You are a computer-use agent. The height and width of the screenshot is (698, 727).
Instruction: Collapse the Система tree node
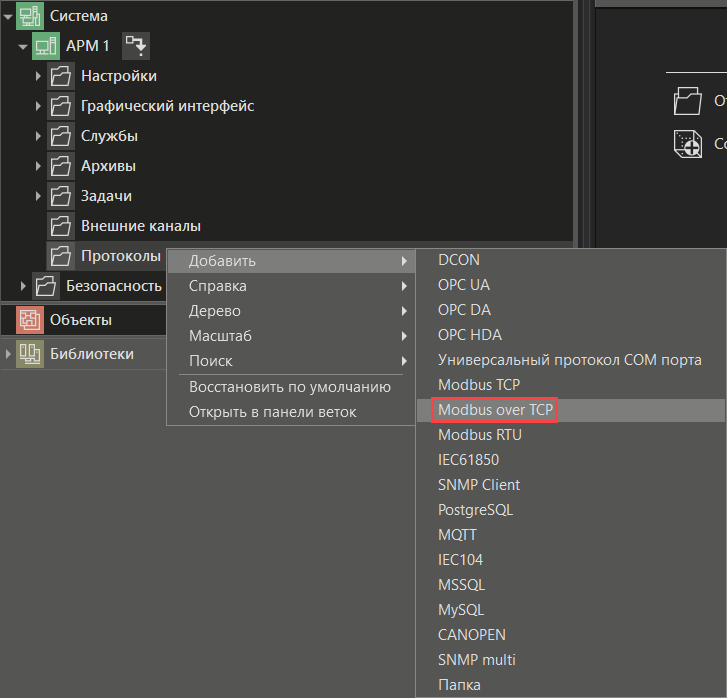8,17
